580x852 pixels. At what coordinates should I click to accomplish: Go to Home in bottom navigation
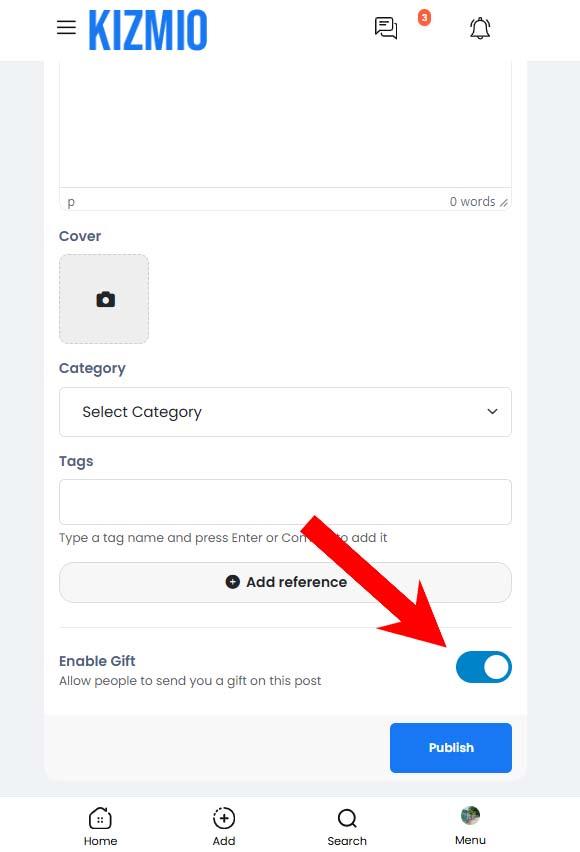[x=100, y=826]
